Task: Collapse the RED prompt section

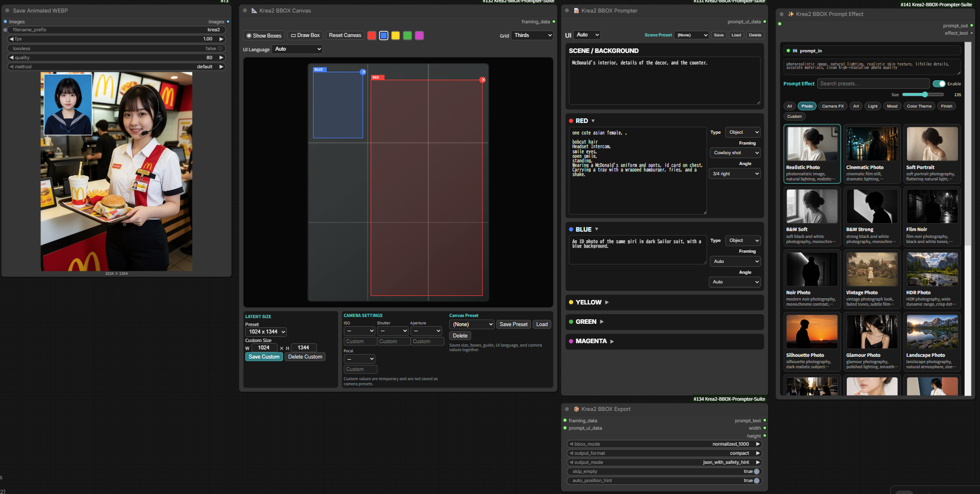Action: click(x=593, y=121)
